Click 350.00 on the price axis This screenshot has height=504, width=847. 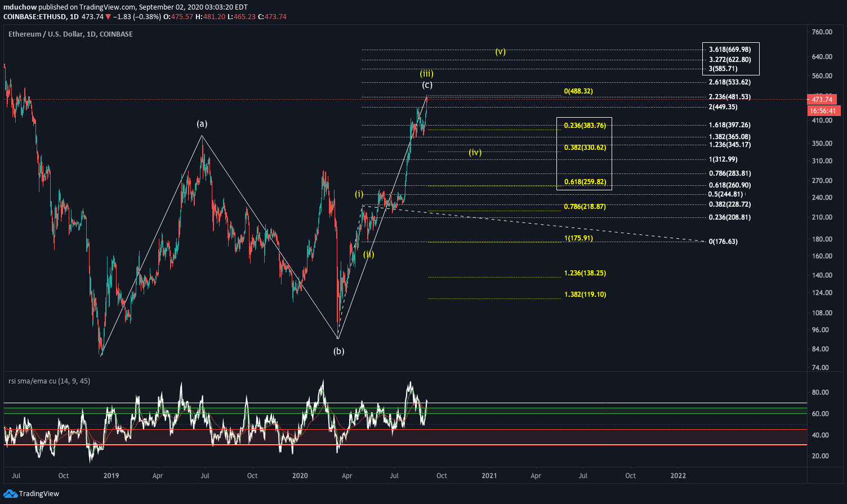[x=822, y=144]
